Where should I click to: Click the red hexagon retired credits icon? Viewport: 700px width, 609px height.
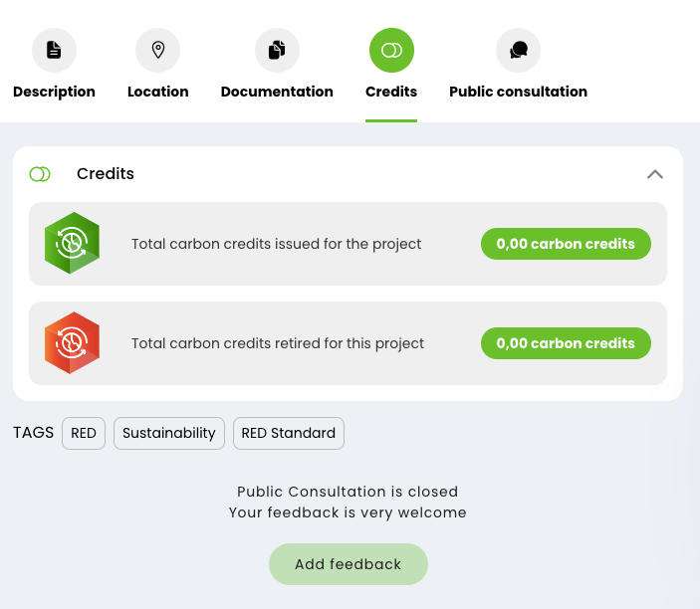coord(72,342)
